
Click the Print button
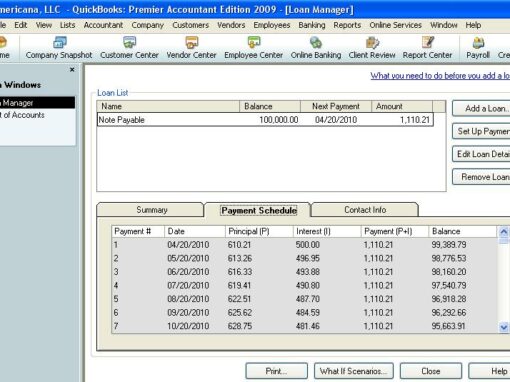coord(276,371)
